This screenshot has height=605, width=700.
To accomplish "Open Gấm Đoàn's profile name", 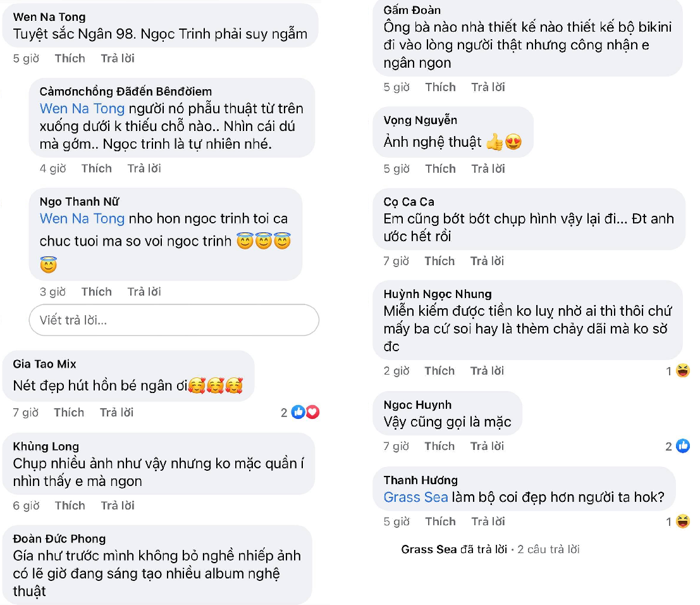I will pyautogui.click(x=412, y=10).
